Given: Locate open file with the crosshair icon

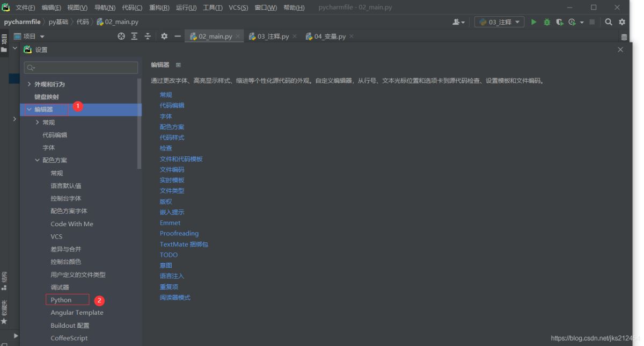Looking at the screenshot, I should click(121, 37).
